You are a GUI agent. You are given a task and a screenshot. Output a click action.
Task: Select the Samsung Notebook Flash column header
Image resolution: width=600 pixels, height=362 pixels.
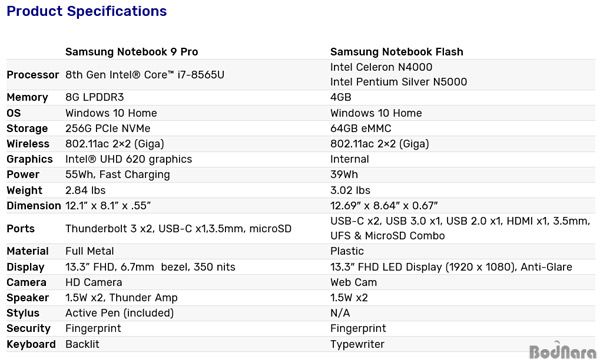(397, 52)
